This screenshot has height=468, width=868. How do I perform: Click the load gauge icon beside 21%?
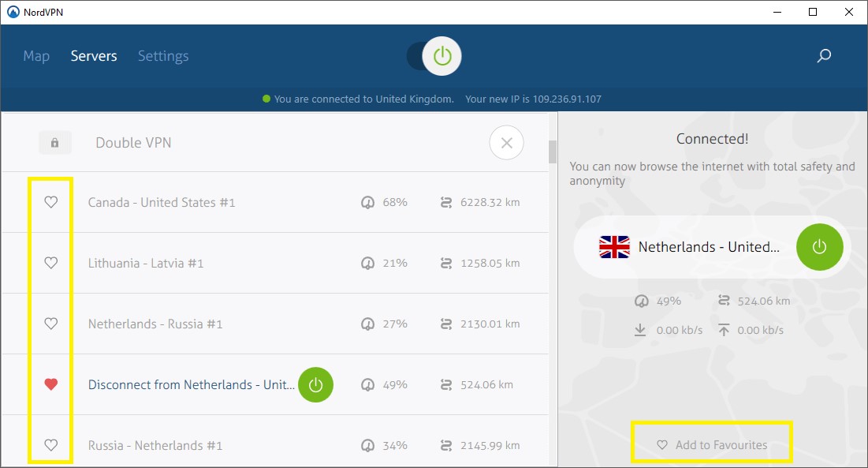tap(367, 263)
